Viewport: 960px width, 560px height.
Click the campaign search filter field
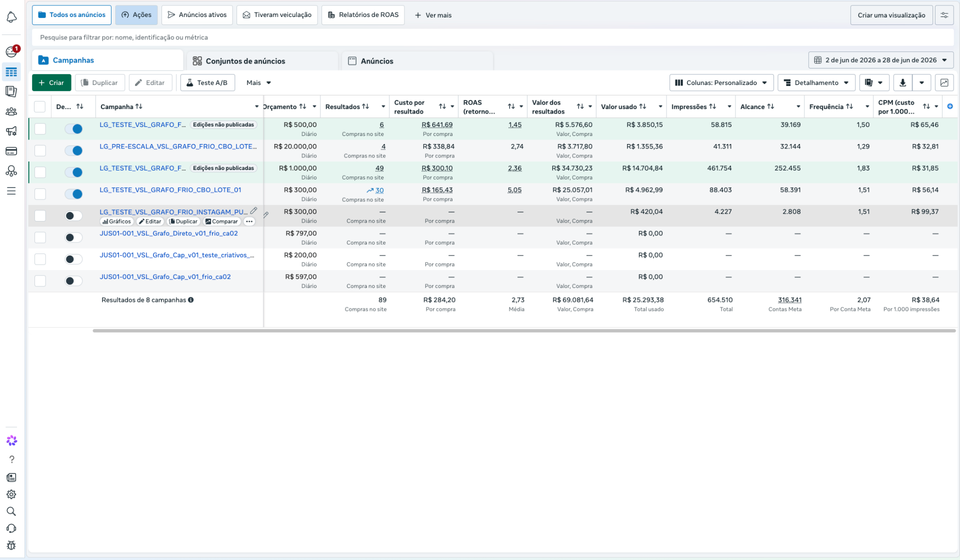[492, 37]
